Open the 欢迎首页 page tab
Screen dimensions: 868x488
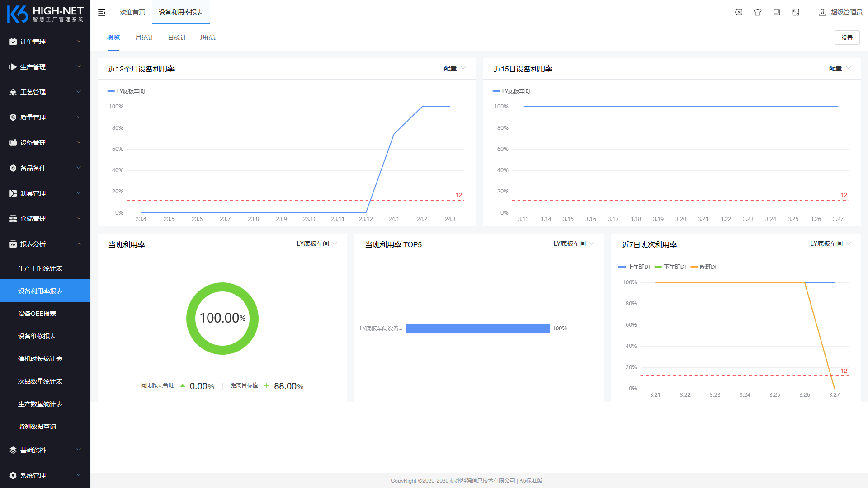tap(132, 12)
